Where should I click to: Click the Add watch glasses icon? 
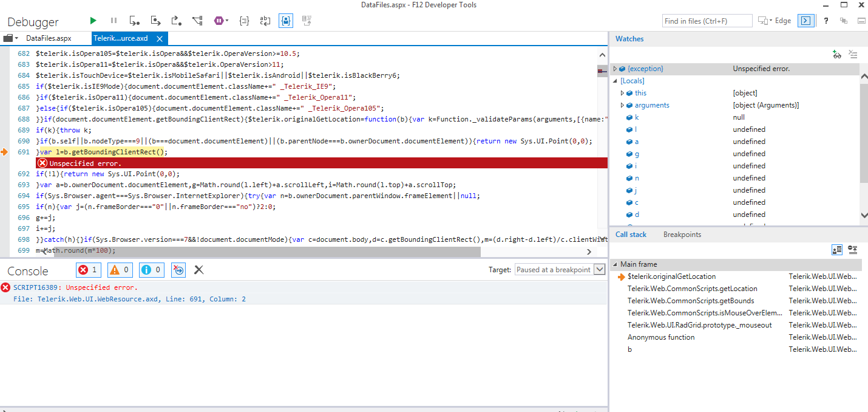[837, 55]
